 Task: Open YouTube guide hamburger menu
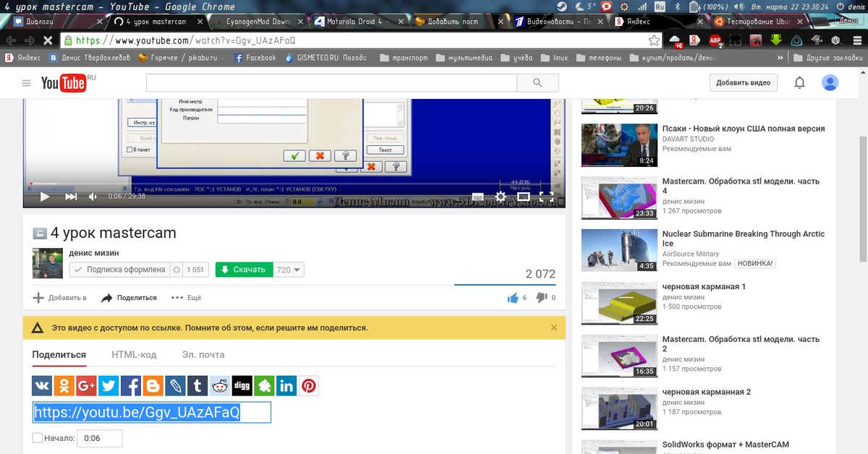[x=27, y=83]
